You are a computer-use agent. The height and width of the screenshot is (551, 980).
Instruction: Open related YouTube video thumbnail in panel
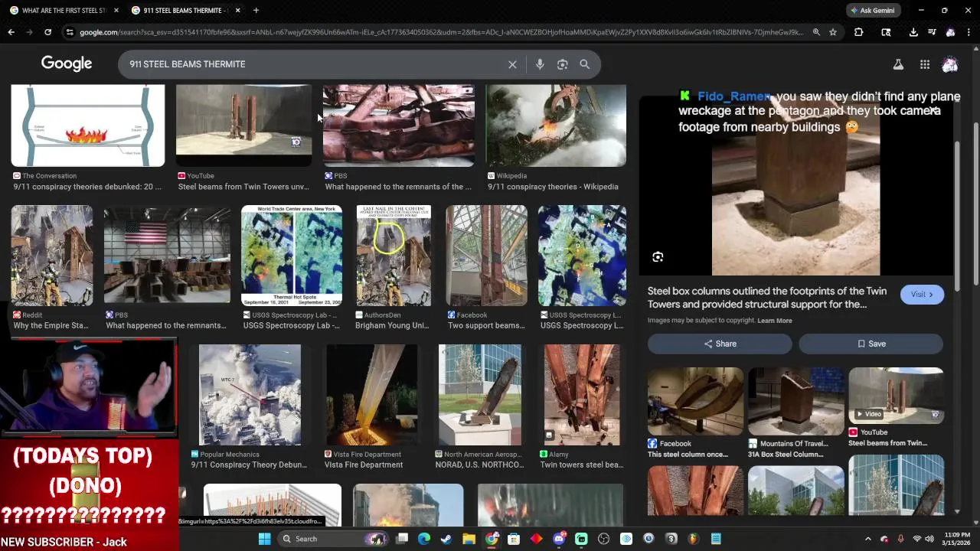[897, 396]
